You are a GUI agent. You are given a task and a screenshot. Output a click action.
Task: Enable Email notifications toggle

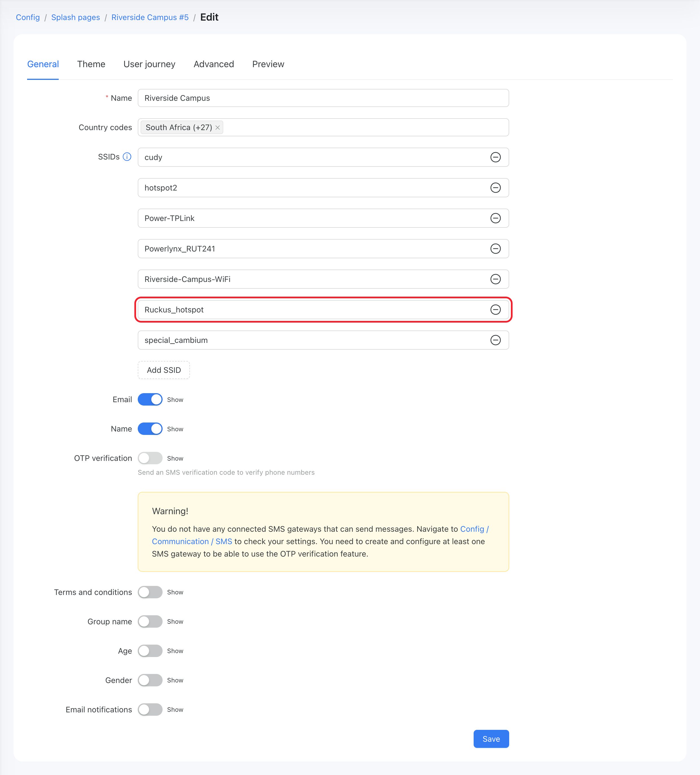click(x=150, y=710)
